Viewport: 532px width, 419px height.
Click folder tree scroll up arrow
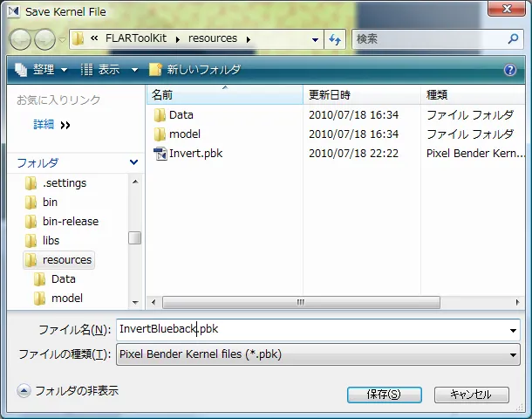(135, 182)
